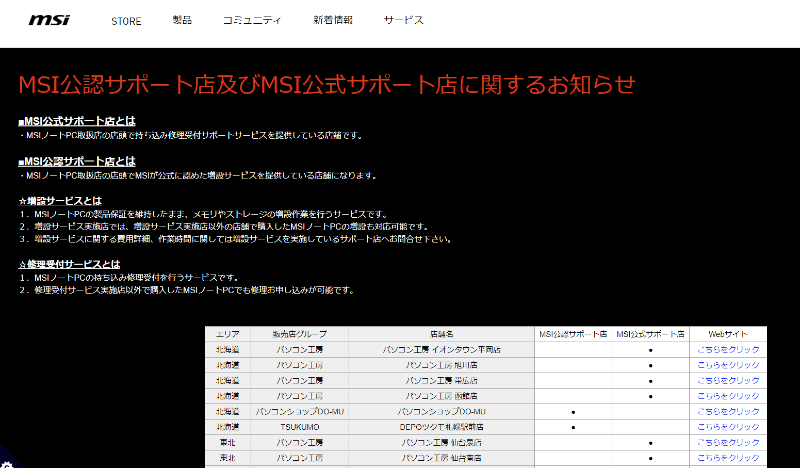The width and height of the screenshot is (800, 468).
Task: Open the 新着情報 menu
Action: point(333,20)
